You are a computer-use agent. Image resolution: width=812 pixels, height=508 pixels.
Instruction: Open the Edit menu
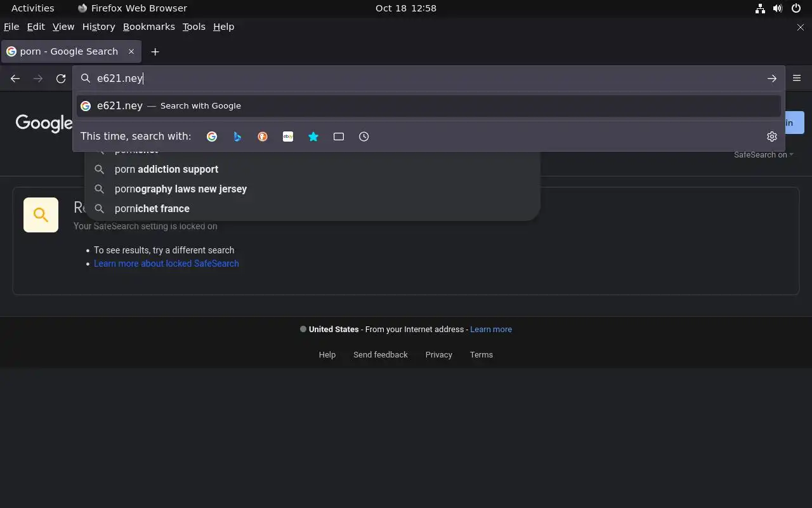coord(36,27)
